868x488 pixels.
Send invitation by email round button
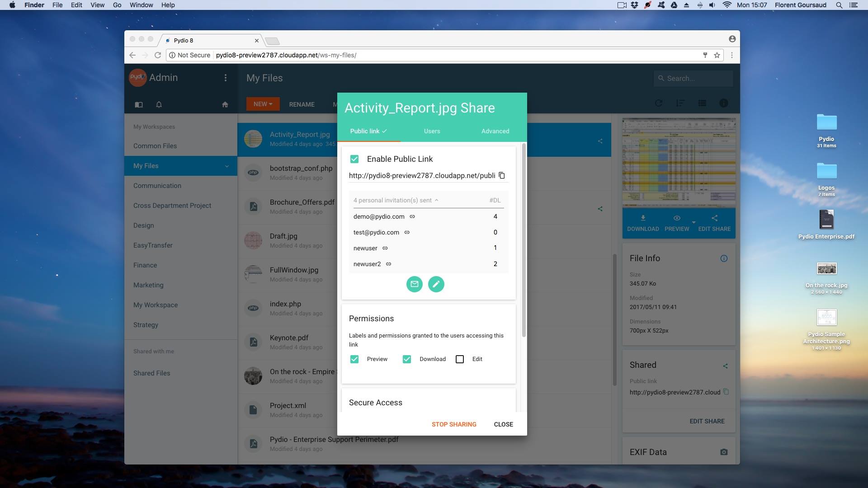tap(415, 284)
